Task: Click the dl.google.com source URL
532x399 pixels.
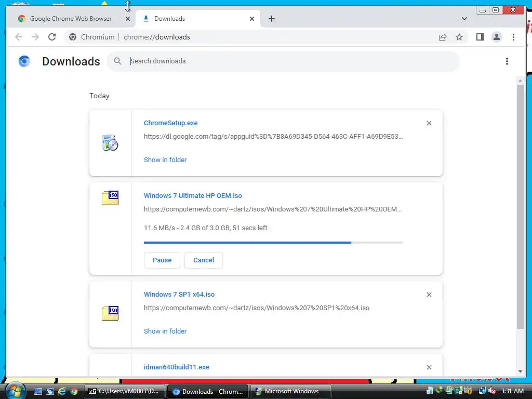Action: click(273, 137)
